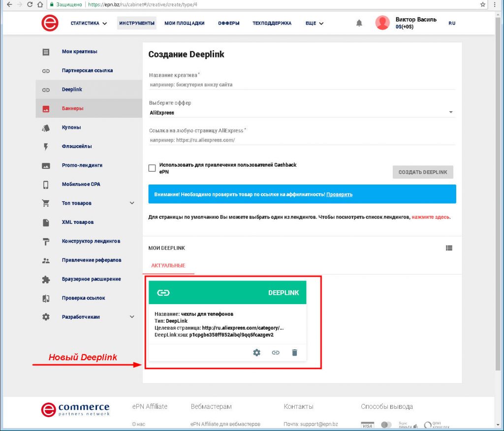
Task: Open the Статистика dropdown menu
Action: click(89, 23)
